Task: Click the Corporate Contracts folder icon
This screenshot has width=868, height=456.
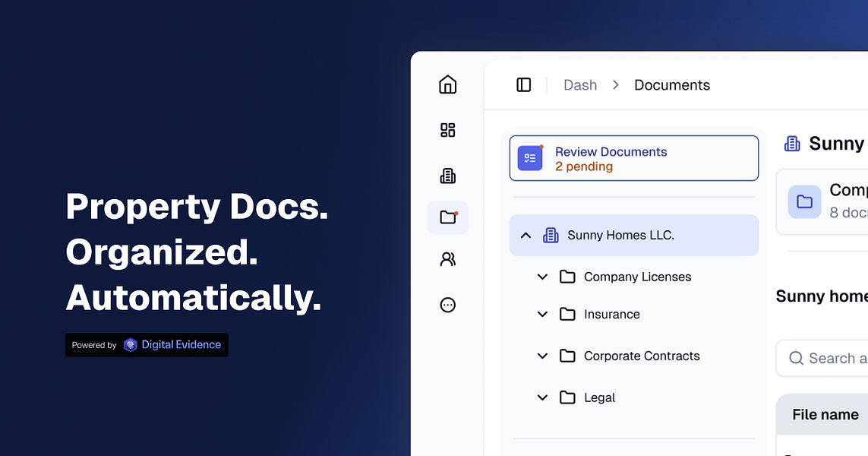Action: pos(567,356)
